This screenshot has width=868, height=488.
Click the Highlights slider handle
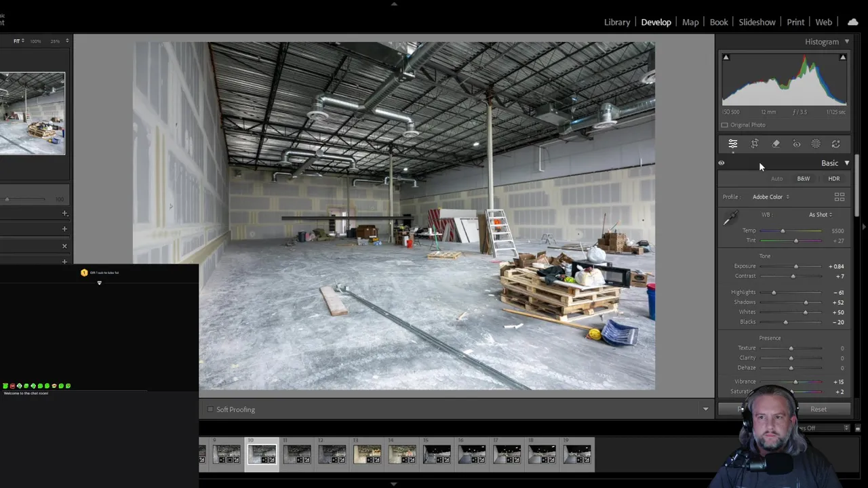coord(774,293)
